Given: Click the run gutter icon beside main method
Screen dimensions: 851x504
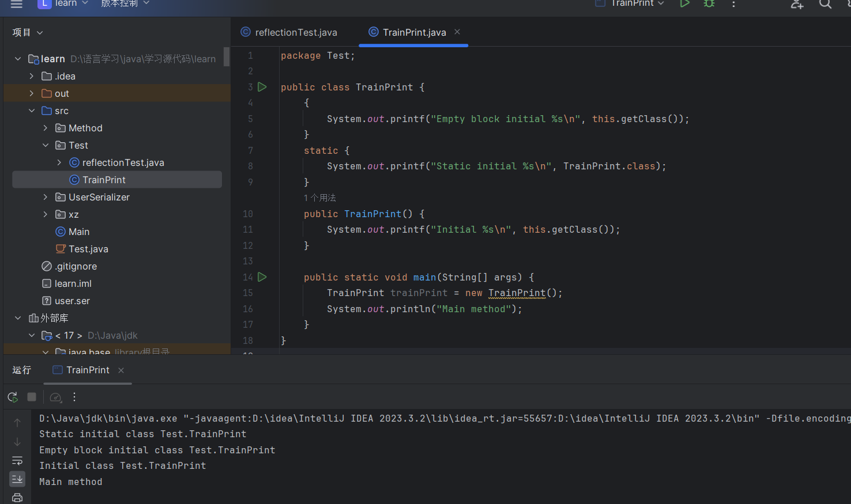Looking at the screenshot, I should pos(262,277).
